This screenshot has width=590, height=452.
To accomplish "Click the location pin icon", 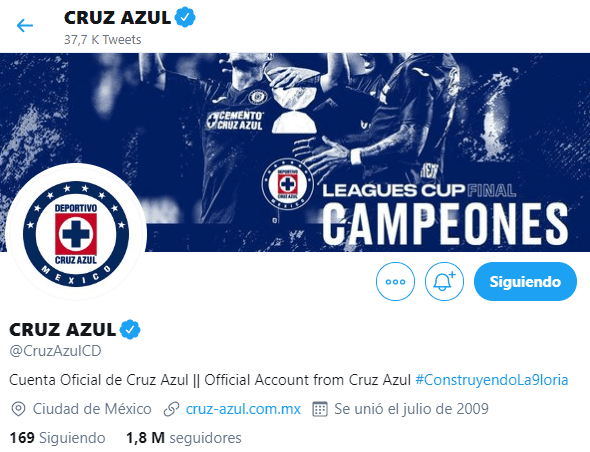I will (18, 409).
